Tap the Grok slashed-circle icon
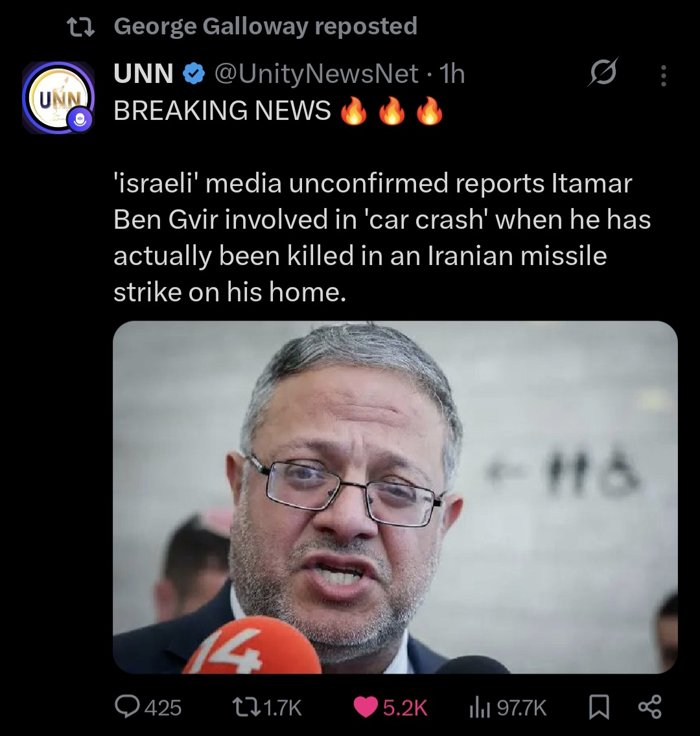This screenshot has height=736, width=700. (603, 75)
